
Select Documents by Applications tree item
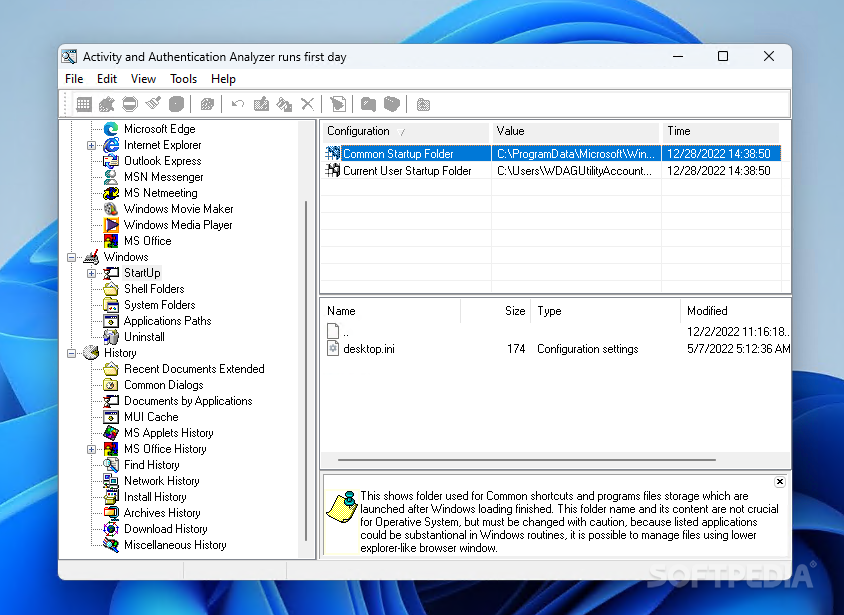point(188,401)
